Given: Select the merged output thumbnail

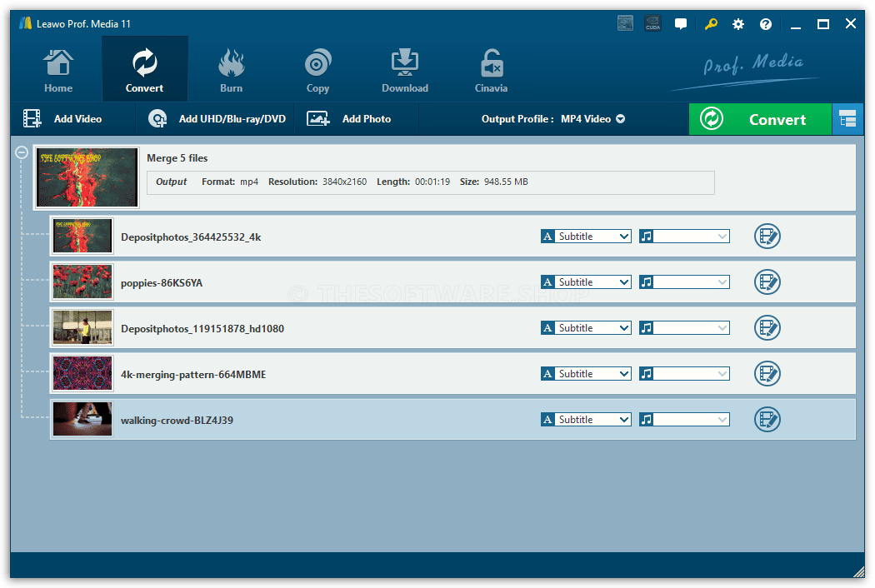Looking at the screenshot, I should point(87,177).
